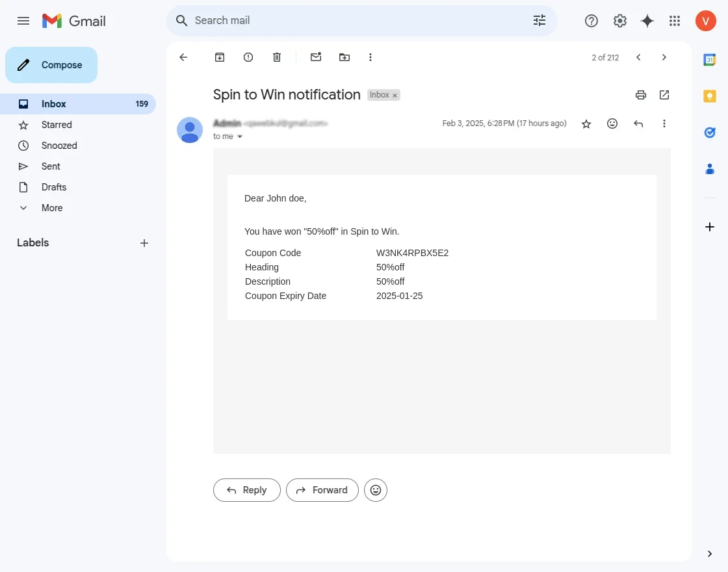
Task: Archive the Spin to Win email
Action: [x=219, y=57]
